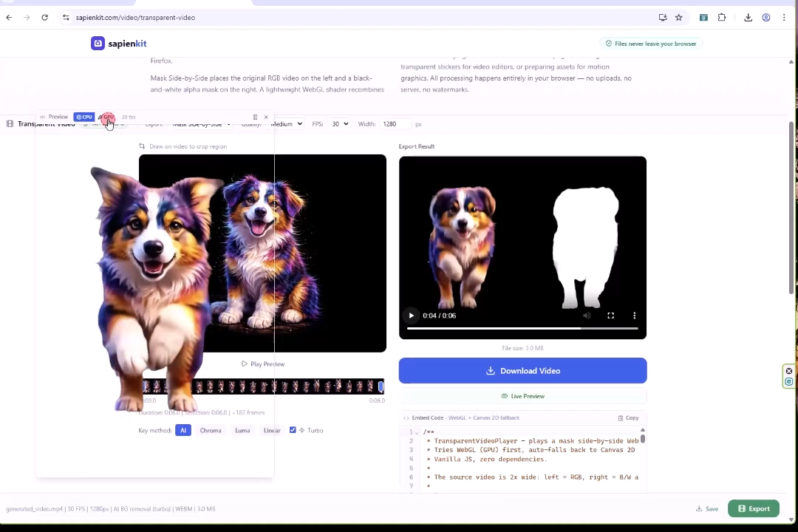798x532 pixels.
Task: Switch processing to GPU mode
Action: pos(108,117)
